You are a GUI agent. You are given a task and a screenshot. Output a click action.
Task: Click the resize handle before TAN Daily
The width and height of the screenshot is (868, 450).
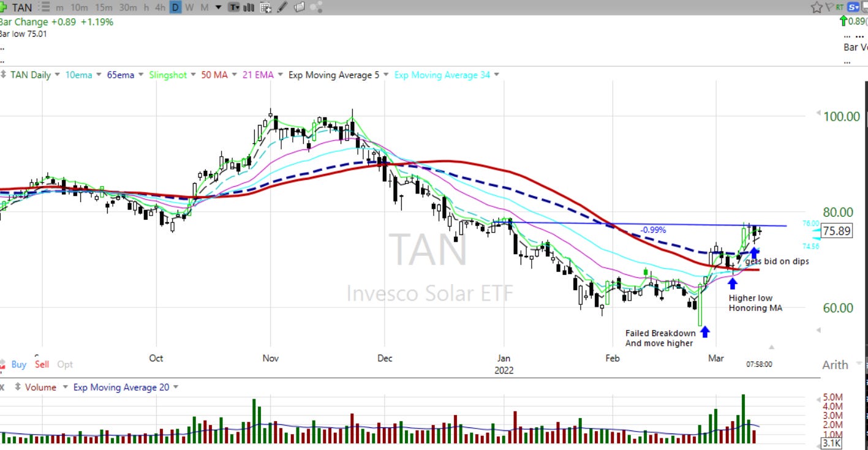click(3, 75)
